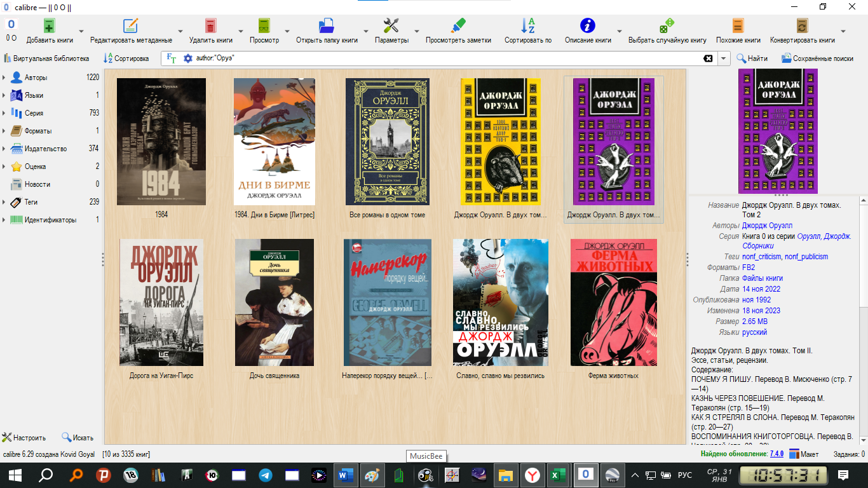The height and width of the screenshot is (488, 868).
Task: Open Yandex browser from the taskbar
Action: (532, 475)
